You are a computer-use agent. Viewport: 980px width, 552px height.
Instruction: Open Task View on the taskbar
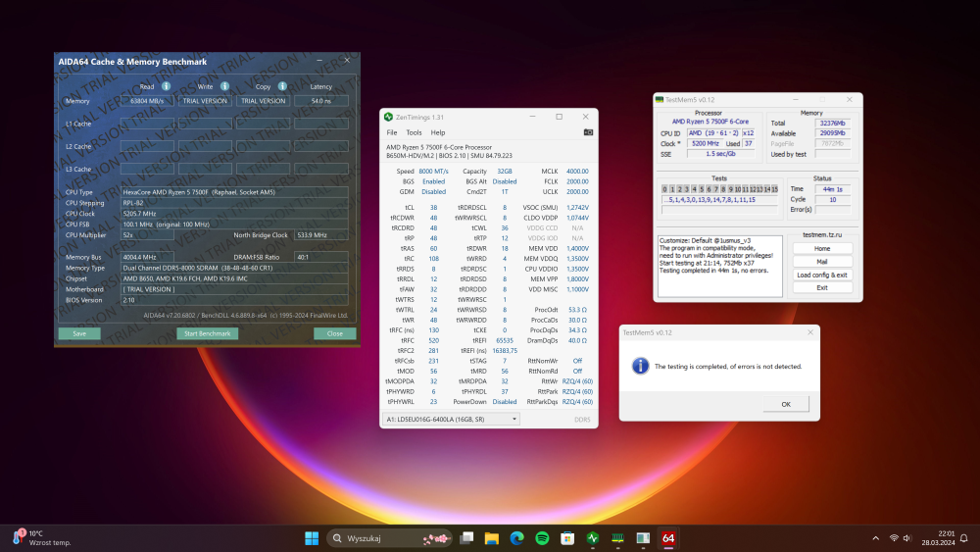(466, 537)
